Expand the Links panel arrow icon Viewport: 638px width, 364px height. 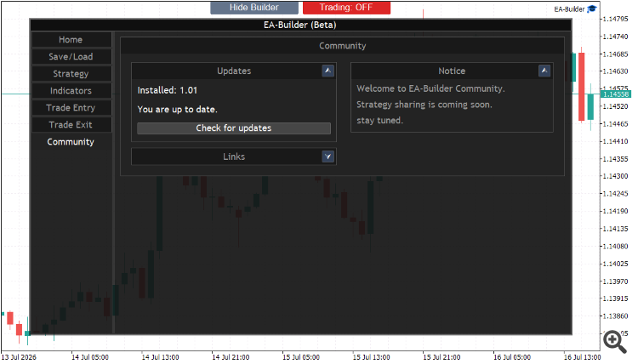click(328, 156)
